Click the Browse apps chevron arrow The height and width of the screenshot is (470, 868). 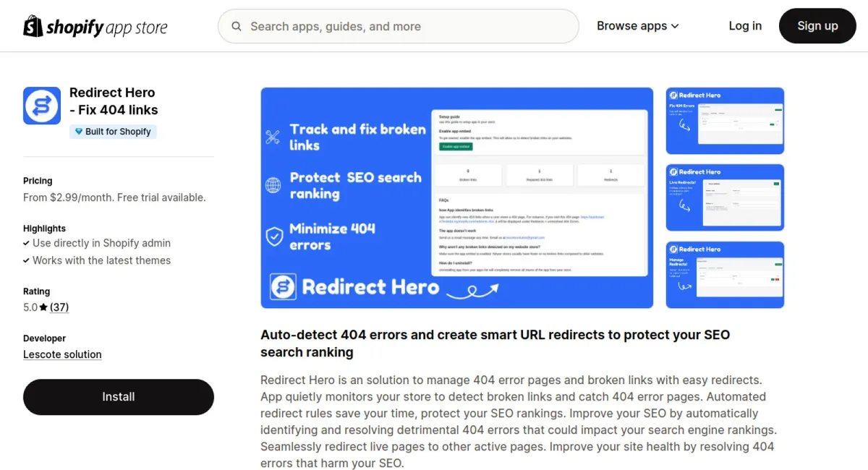(675, 27)
